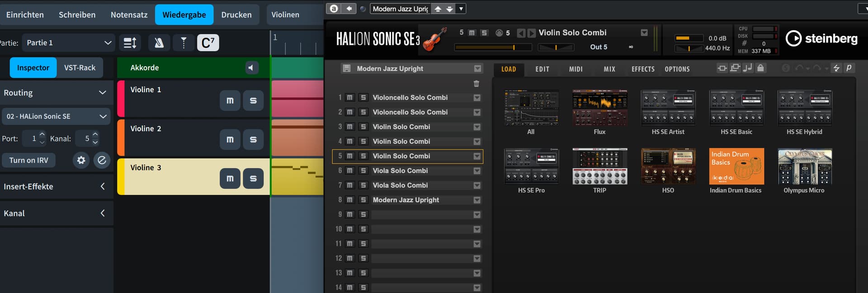
Task: Click the music notes icon in HALion toolbar
Action: click(748, 68)
